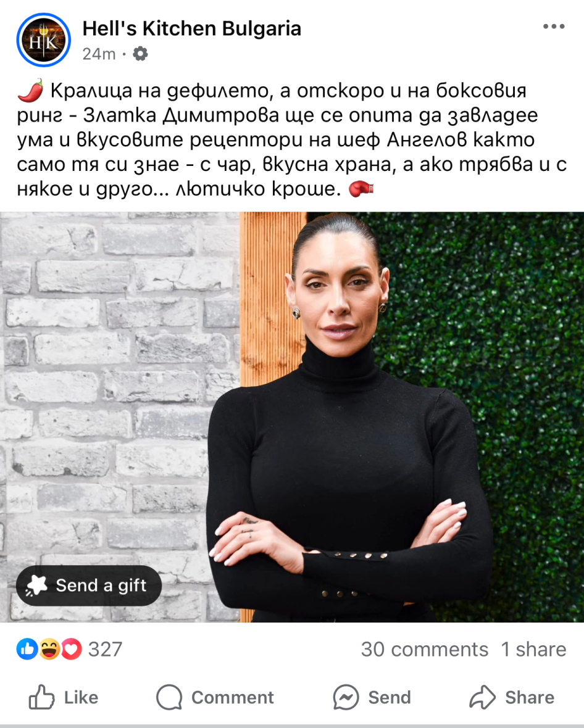Click the Messenger Send icon
Screen dimensions: 584x728
click(346, 697)
